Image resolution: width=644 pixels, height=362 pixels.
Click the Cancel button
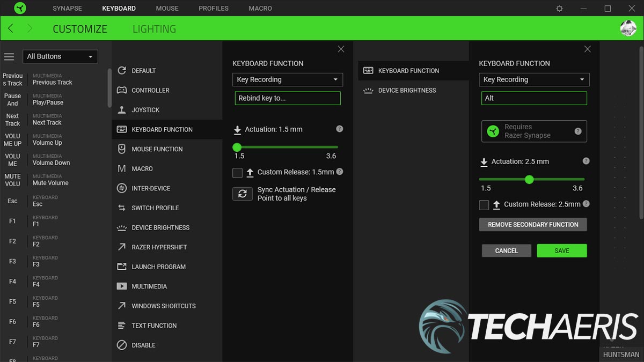click(x=506, y=250)
